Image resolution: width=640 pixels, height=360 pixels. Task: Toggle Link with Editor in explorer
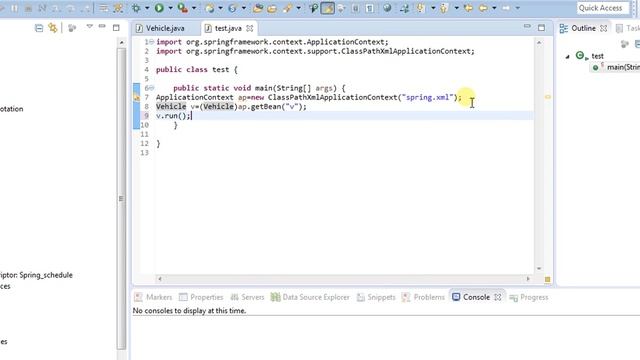pyautogui.click(x=53, y=28)
